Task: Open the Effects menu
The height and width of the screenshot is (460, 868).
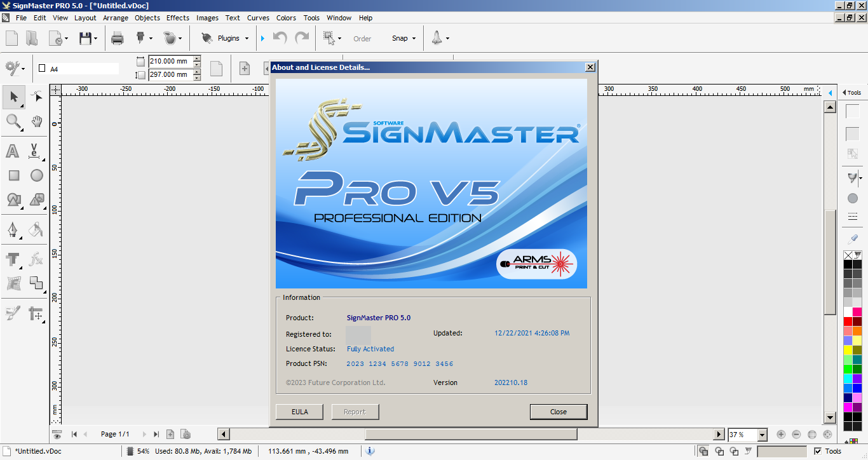Action: click(178, 18)
